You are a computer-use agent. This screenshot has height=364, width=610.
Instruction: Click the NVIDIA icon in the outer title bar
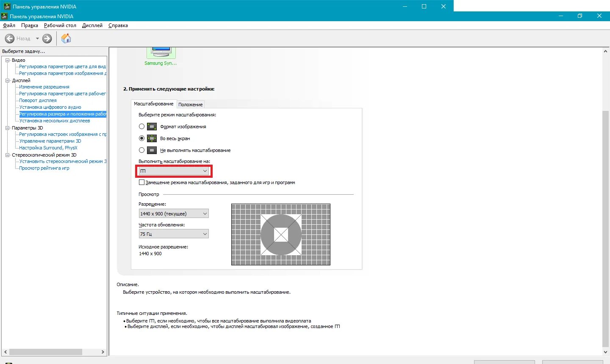click(7, 6)
